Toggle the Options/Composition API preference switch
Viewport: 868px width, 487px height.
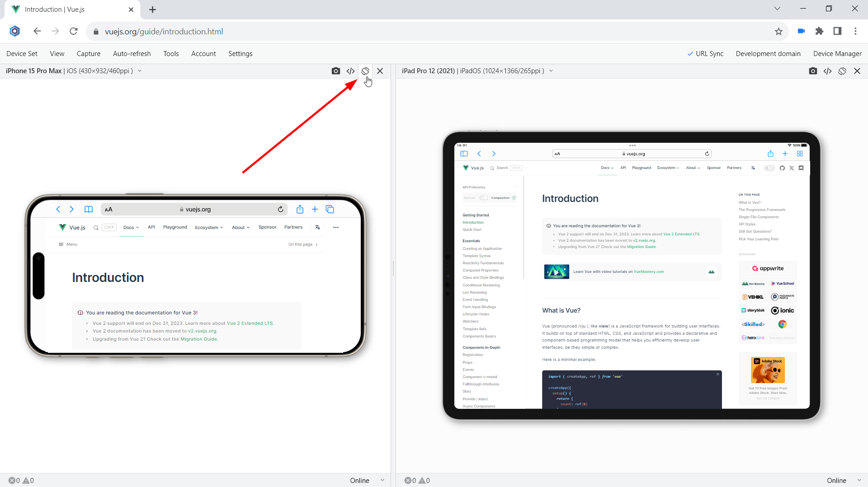[x=483, y=198]
